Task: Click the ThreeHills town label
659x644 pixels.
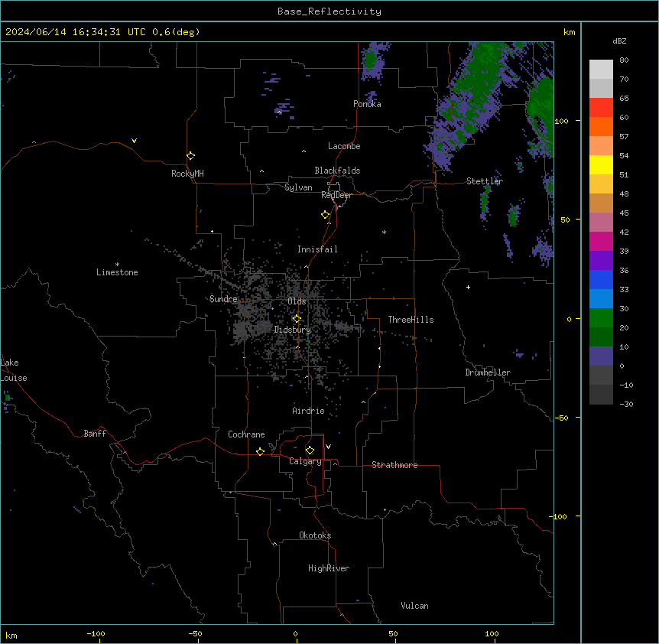Action: coord(411,320)
